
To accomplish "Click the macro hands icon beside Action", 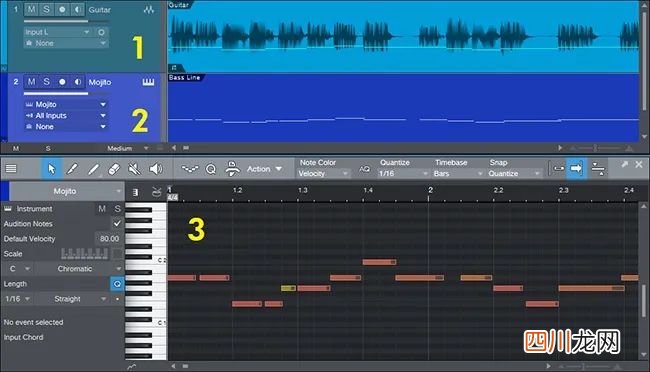I will 232,169.
